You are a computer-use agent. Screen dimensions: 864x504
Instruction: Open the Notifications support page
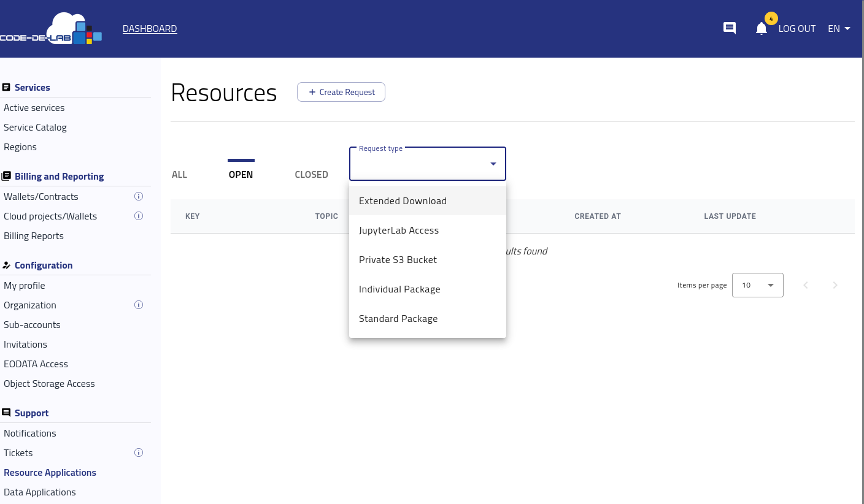pyautogui.click(x=30, y=433)
